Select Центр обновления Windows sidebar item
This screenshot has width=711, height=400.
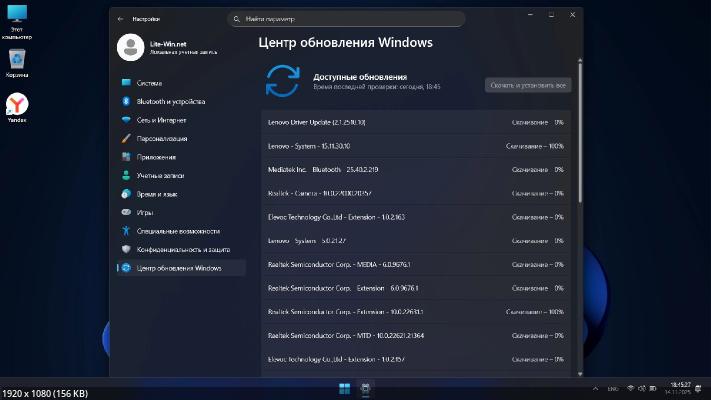[179, 268]
